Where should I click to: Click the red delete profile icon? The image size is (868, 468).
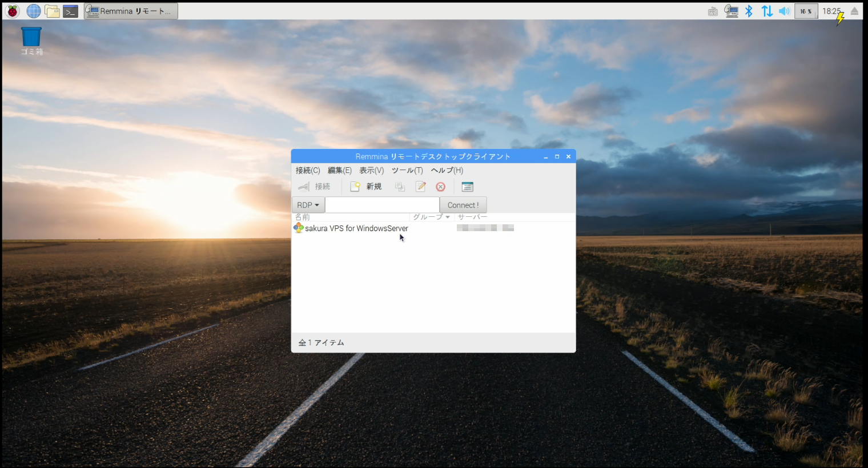440,187
